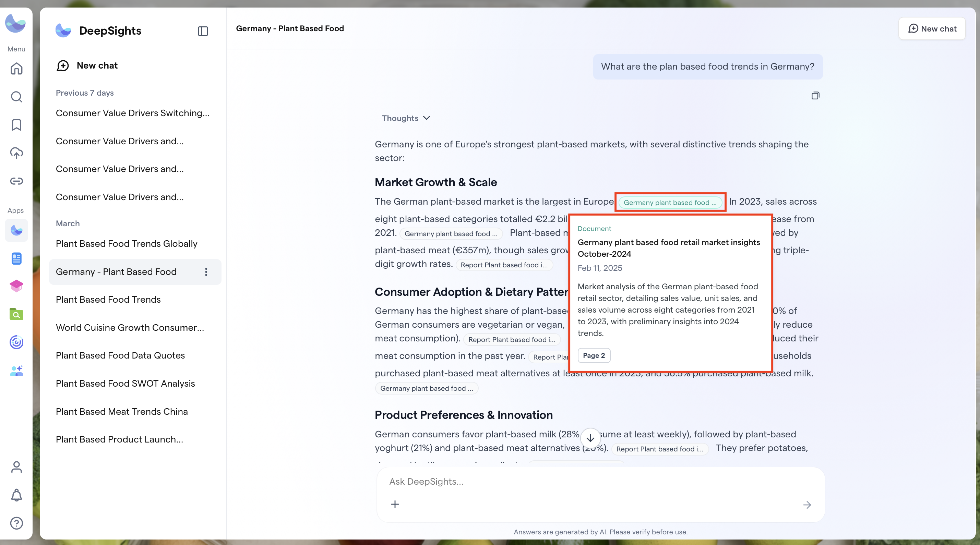The height and width of the screenshot is (545, 980).
Task: Click the 'Previous 7 days' section label
Action: [85, 93]
